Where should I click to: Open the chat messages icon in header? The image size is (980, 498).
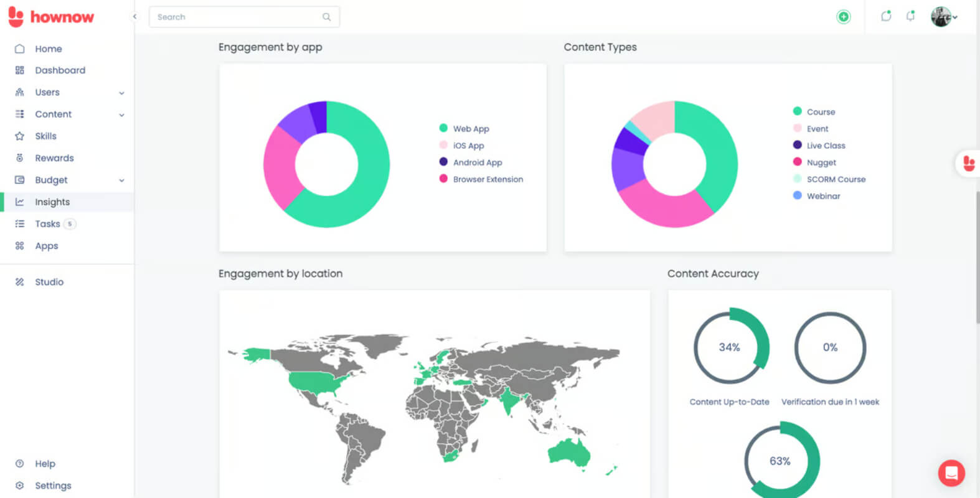click(x=886, y=16)
